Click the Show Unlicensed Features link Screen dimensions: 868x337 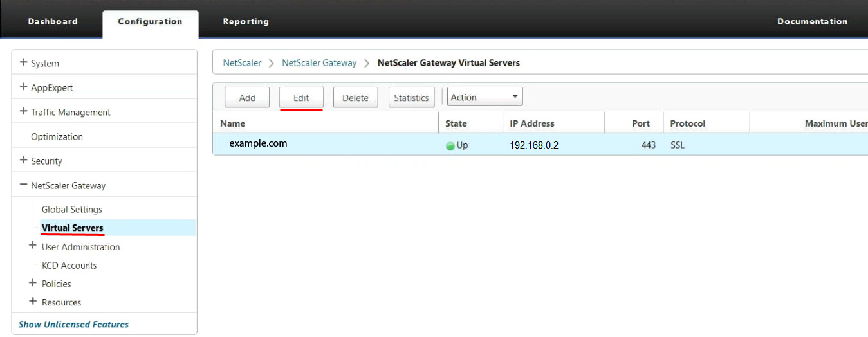click(73, 324)
